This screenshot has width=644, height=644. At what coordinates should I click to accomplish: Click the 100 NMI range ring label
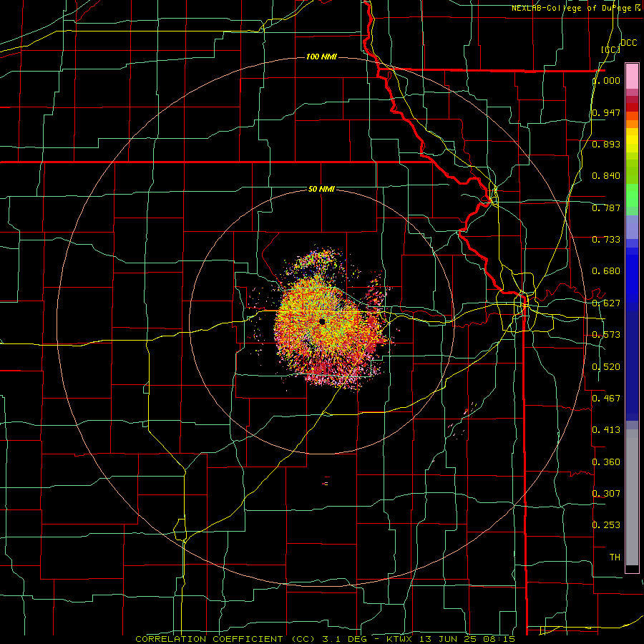click(x=321, y=57)
